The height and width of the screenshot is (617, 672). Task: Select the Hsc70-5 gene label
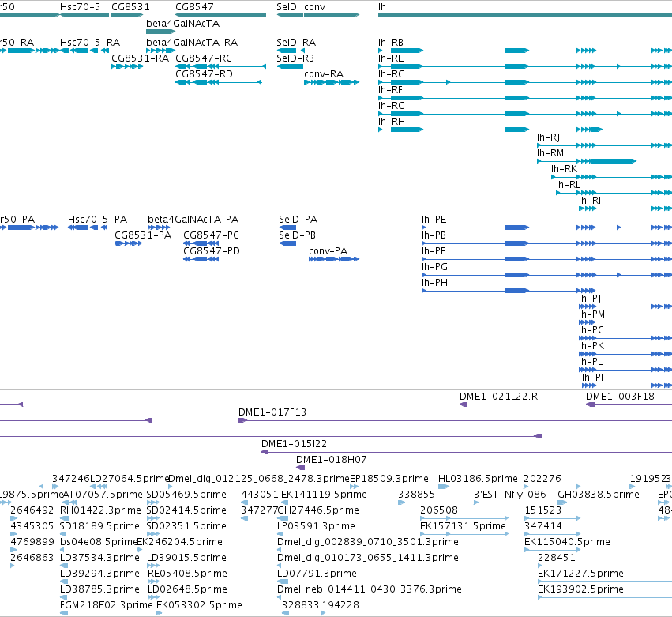click(x=80, y=7)
